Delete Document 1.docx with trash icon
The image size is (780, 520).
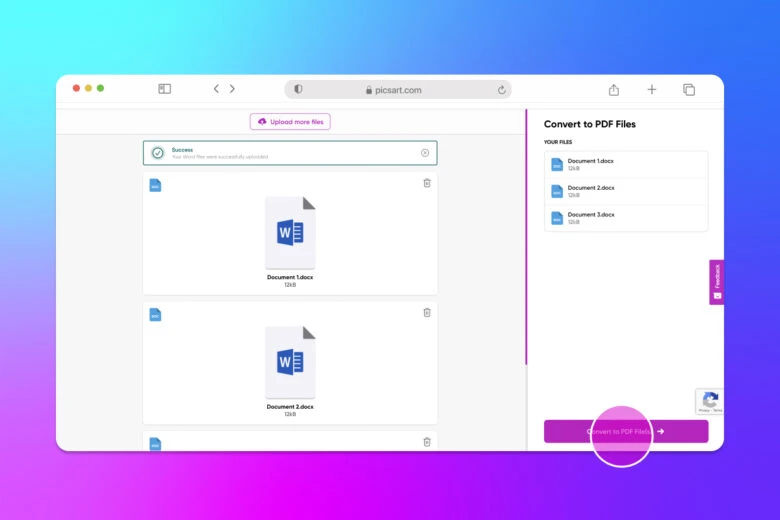click(x=427, y=183)
